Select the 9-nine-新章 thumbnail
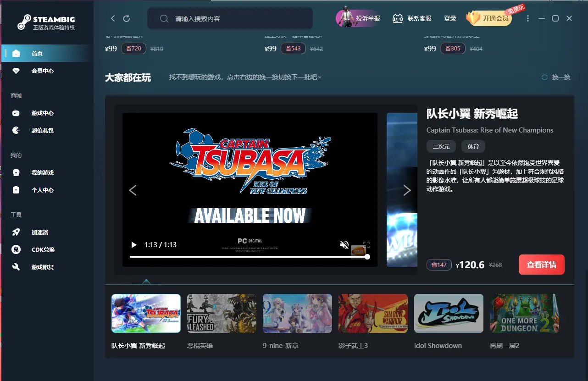Screen dimensions: 588x381 pos(297,313)
